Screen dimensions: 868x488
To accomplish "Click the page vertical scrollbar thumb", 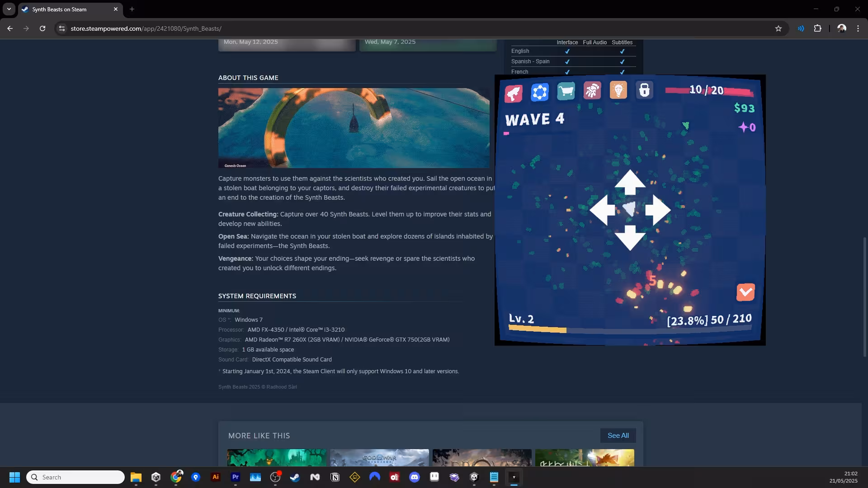I will coord(864,296).
